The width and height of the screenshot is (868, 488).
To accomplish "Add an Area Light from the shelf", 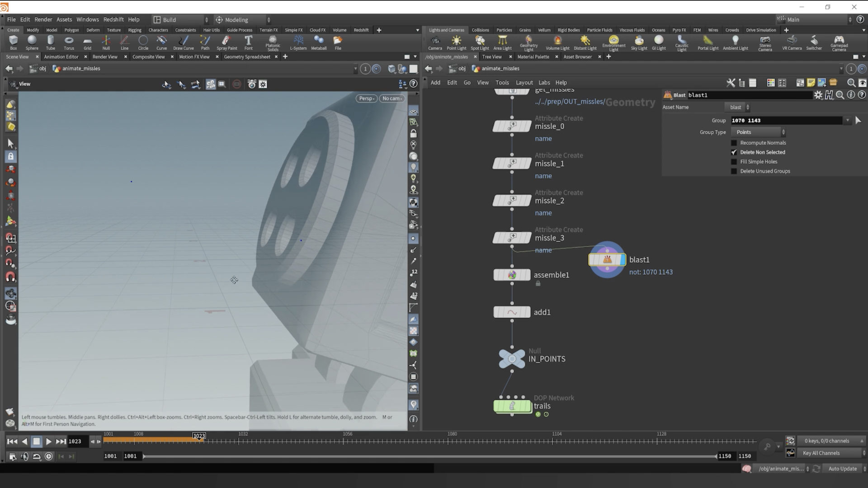I will pyautogui.click(x=502, y=43).
